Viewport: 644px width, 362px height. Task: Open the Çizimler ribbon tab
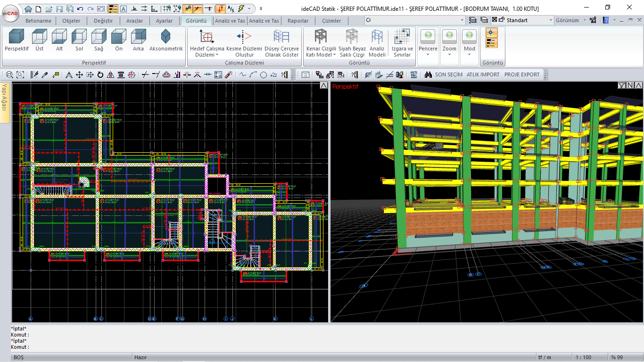pyautogui.click(x=331, y=21)
